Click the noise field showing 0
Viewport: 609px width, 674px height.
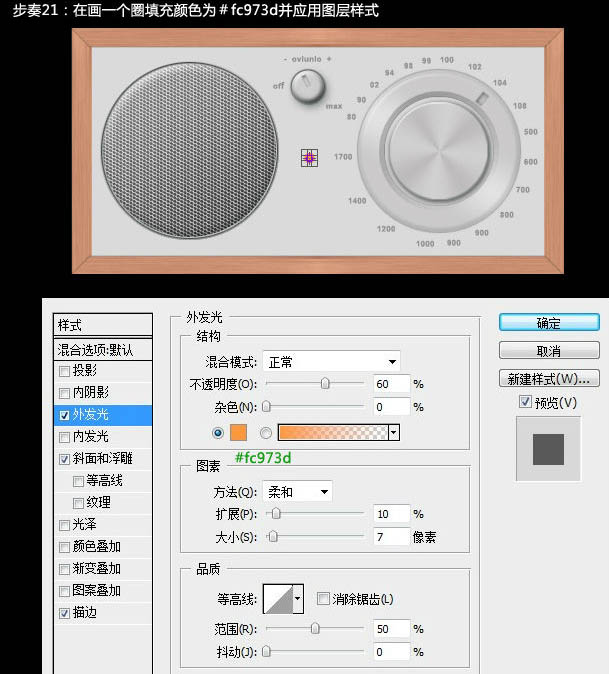click(391, 407)
